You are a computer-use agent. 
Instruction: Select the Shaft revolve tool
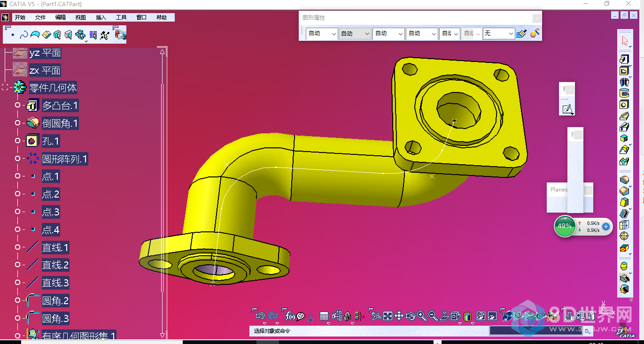click(624, 82)
